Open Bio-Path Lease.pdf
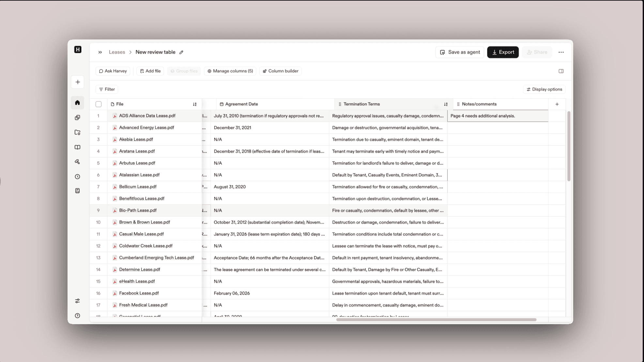 coord(138,210)
